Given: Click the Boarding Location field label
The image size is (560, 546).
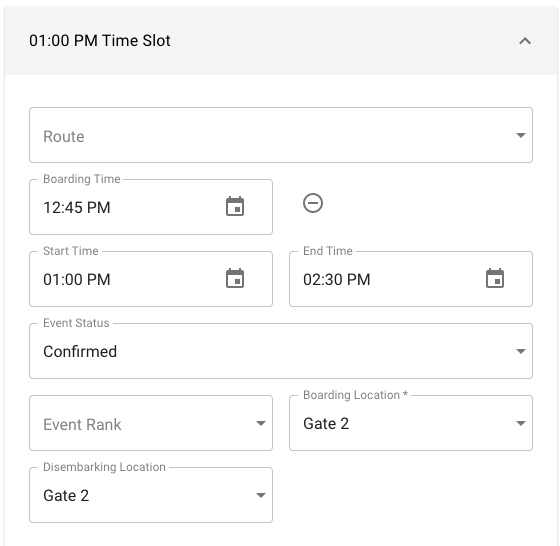Looking at the screenshot, I should tap(355, 395).
